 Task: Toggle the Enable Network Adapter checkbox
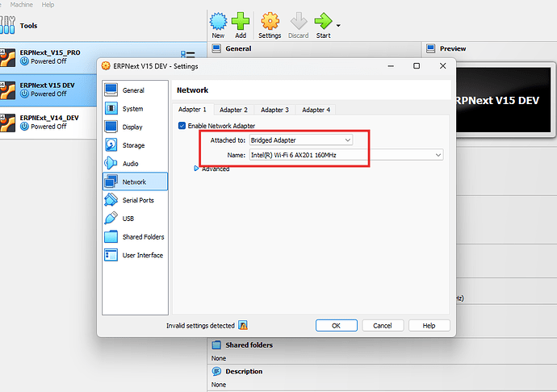click(182, 126)
